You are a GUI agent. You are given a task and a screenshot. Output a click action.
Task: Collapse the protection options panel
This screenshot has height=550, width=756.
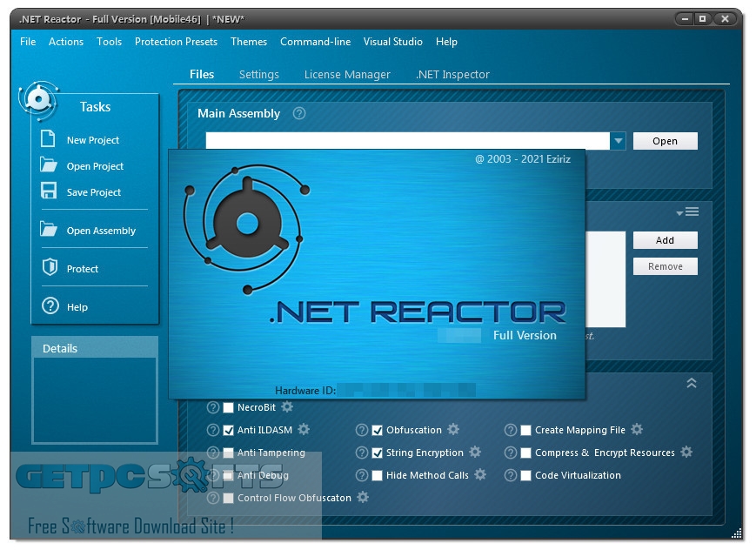[x=692, y=383]
